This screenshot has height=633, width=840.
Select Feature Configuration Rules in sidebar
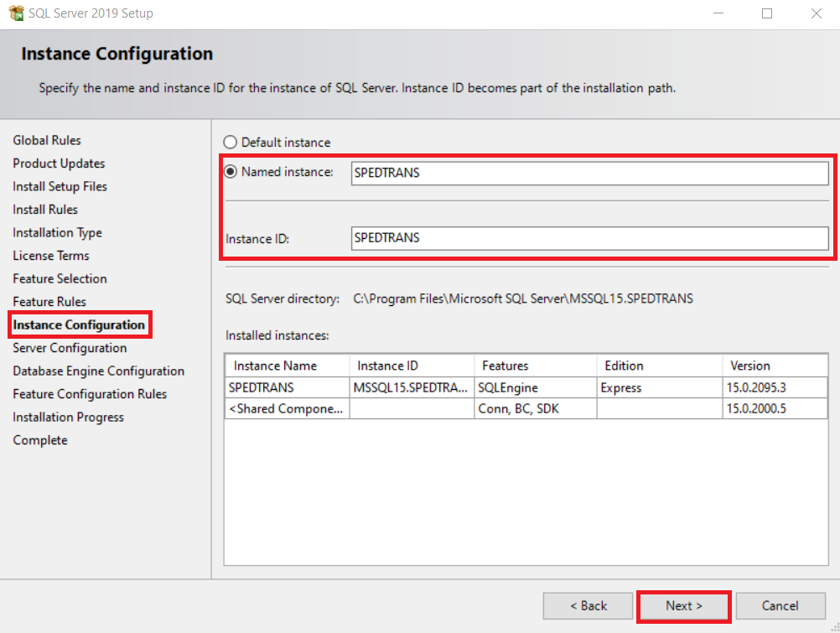pos(90,394)
